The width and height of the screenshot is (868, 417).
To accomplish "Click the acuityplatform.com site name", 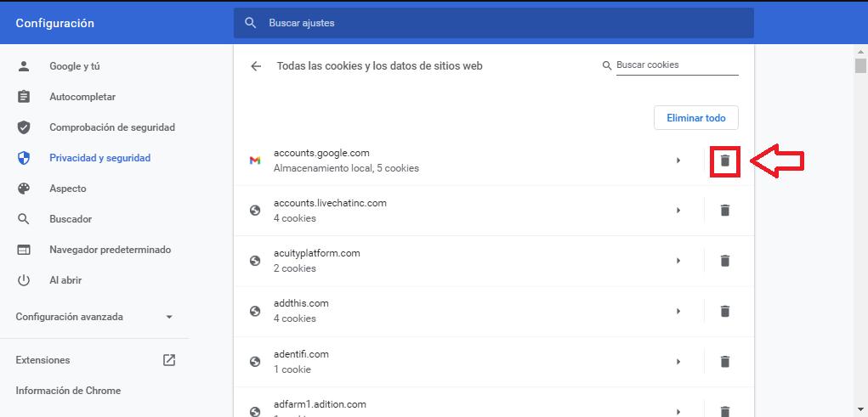I will 316,253.
